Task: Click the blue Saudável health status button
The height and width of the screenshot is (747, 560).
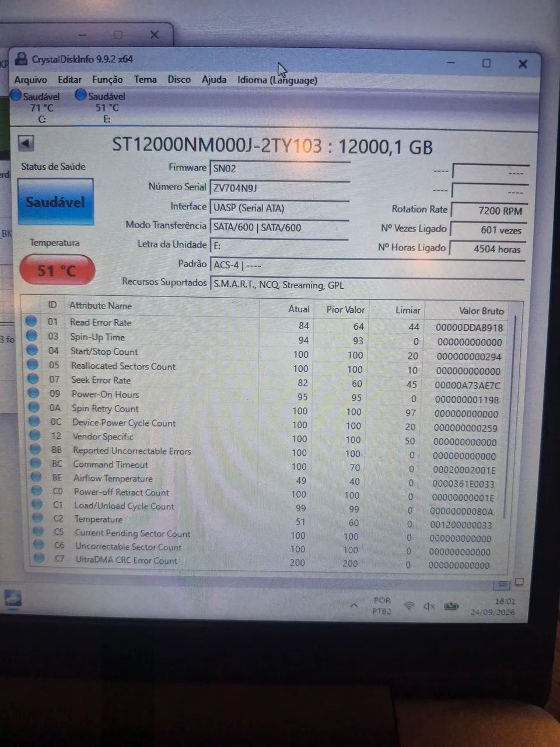Action: pyautogui.click(x=55, y=202)
